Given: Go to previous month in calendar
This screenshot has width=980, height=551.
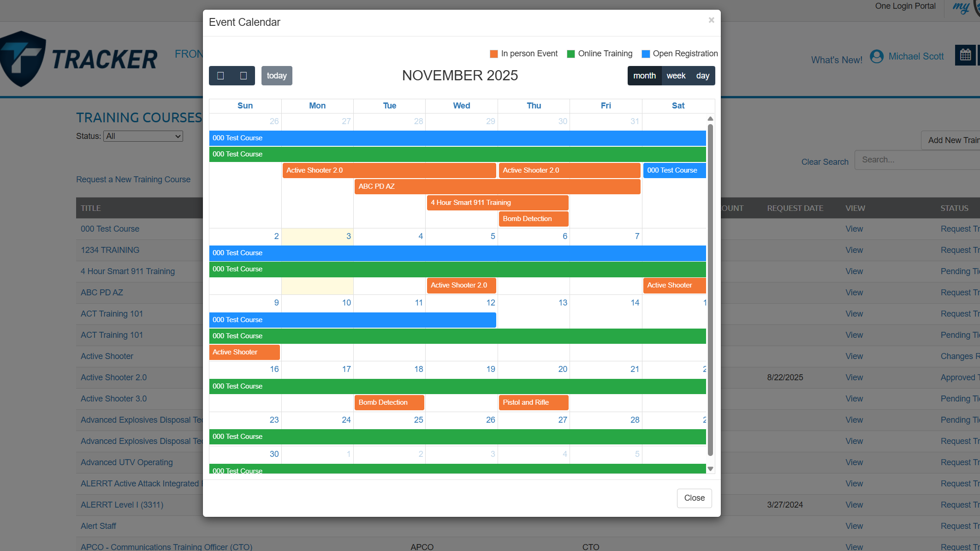Looking at the screenshot, I should (220, 76).
